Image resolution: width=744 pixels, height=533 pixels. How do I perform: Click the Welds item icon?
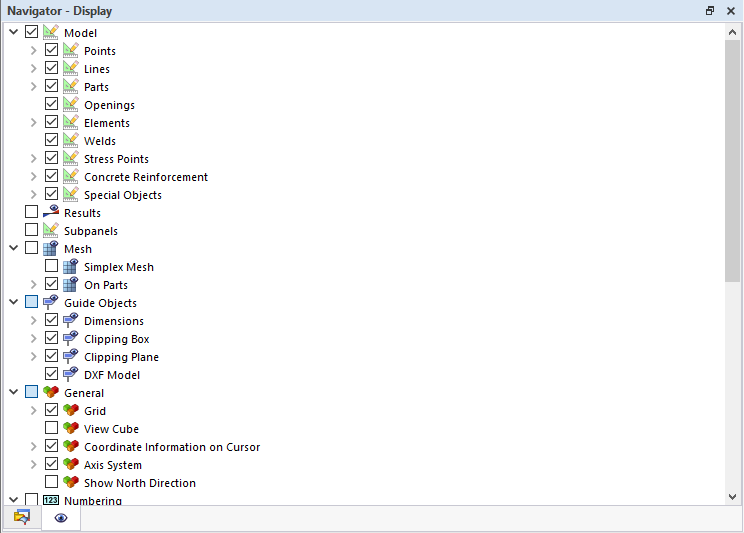pos(71,140)
